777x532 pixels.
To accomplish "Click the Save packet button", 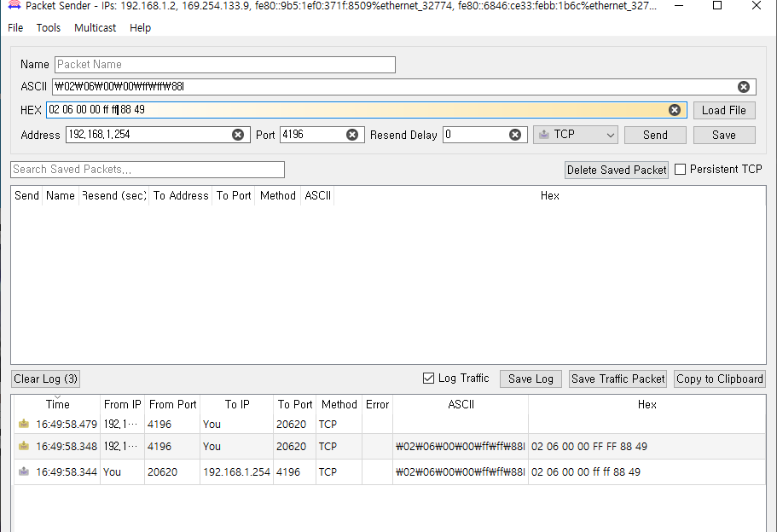I will coord(724,135).
